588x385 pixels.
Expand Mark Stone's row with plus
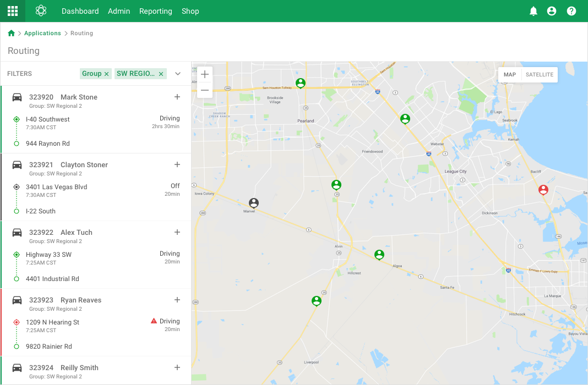177,97
